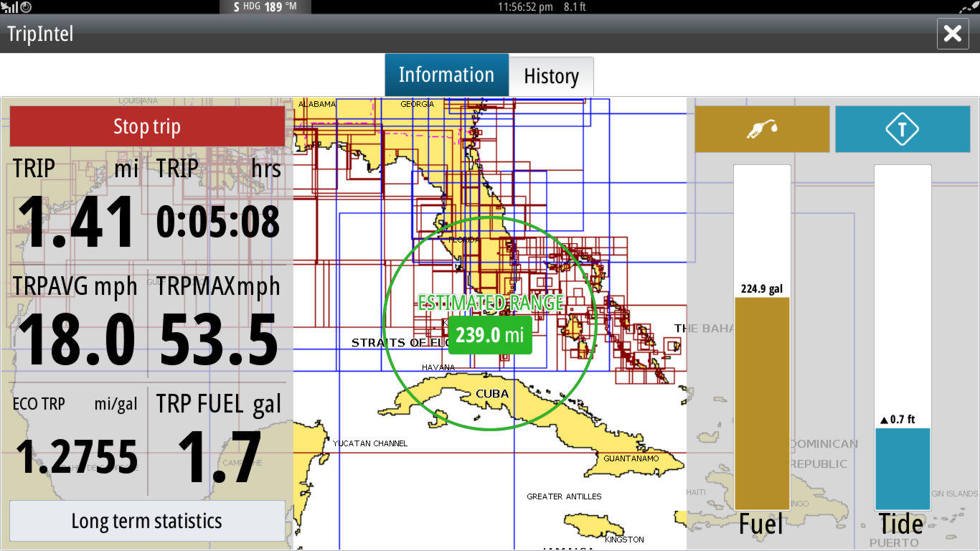The height and width of the screenshot is (551, 980).
Task: Stop the current trip
Action: pyautogui.click(x=147, y=126)
